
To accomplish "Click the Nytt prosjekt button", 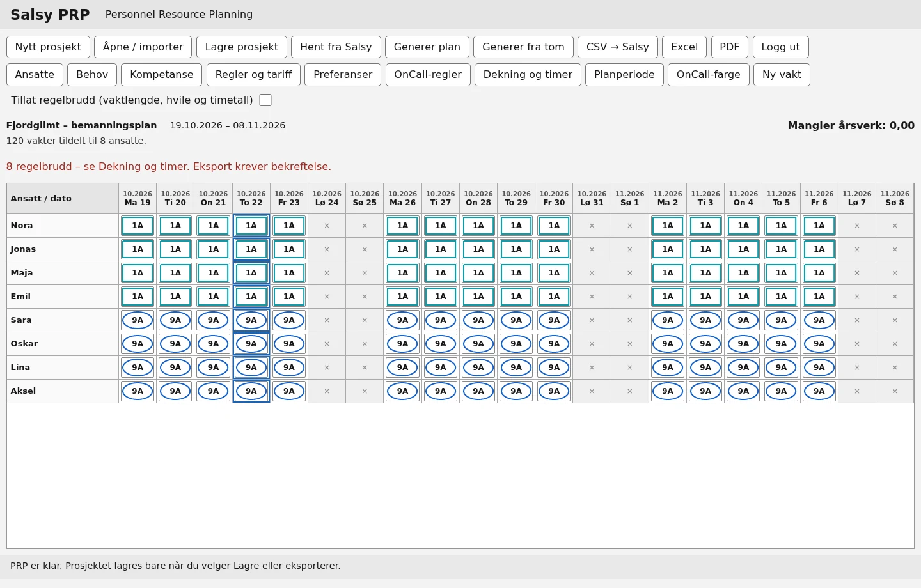I will click(x=48, y=47).
